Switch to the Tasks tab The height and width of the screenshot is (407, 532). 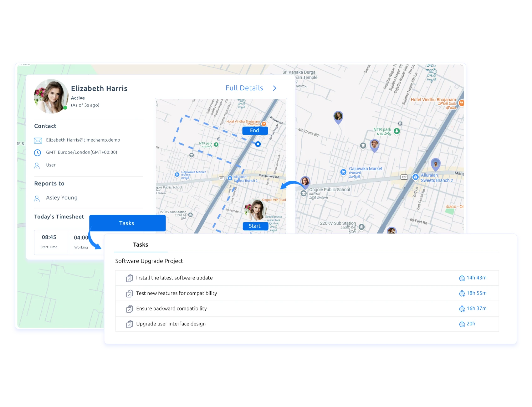coord(141,244)
